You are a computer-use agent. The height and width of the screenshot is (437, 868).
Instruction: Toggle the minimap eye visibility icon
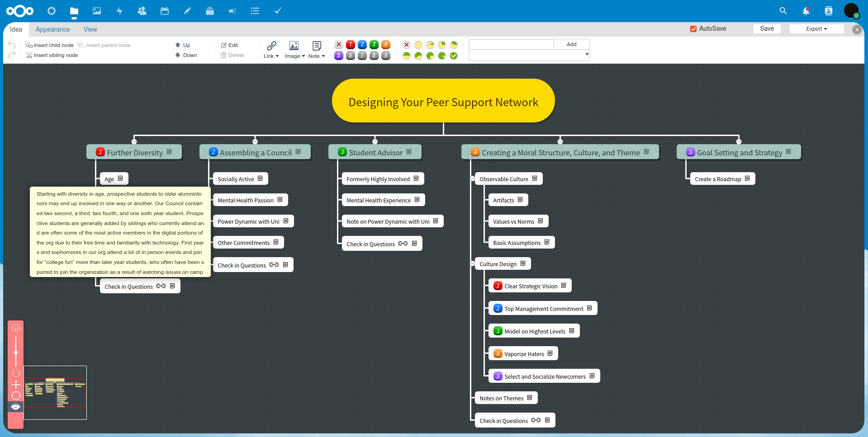point(16,407)
